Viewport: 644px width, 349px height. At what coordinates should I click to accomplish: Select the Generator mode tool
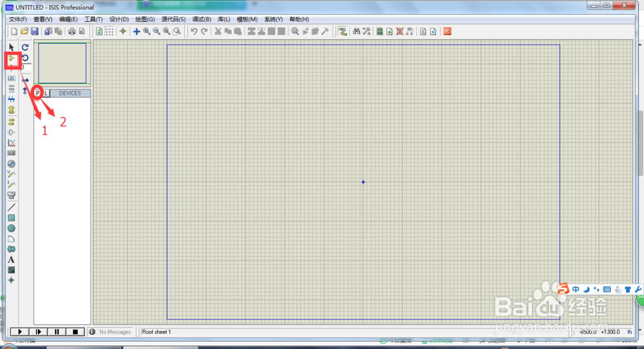12,164
